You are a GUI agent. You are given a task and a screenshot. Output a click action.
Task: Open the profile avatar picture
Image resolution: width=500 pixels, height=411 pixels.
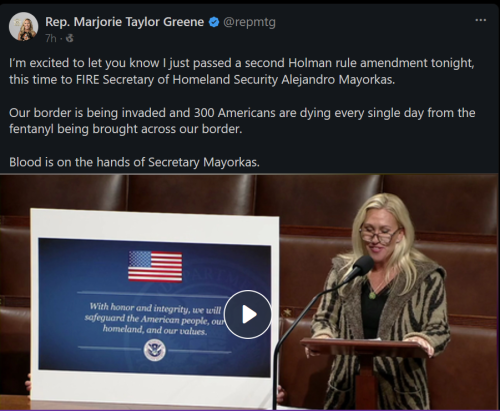23,27
